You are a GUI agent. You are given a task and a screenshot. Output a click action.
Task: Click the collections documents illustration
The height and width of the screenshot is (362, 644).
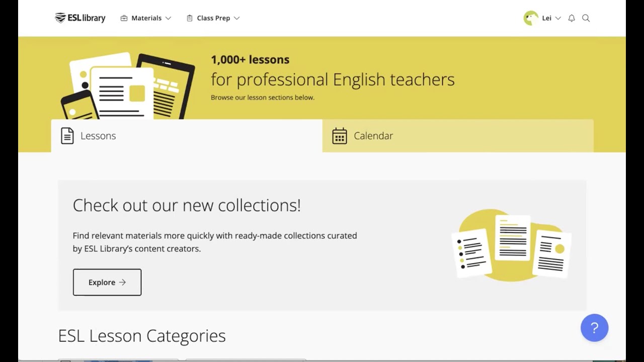[512, 246]
